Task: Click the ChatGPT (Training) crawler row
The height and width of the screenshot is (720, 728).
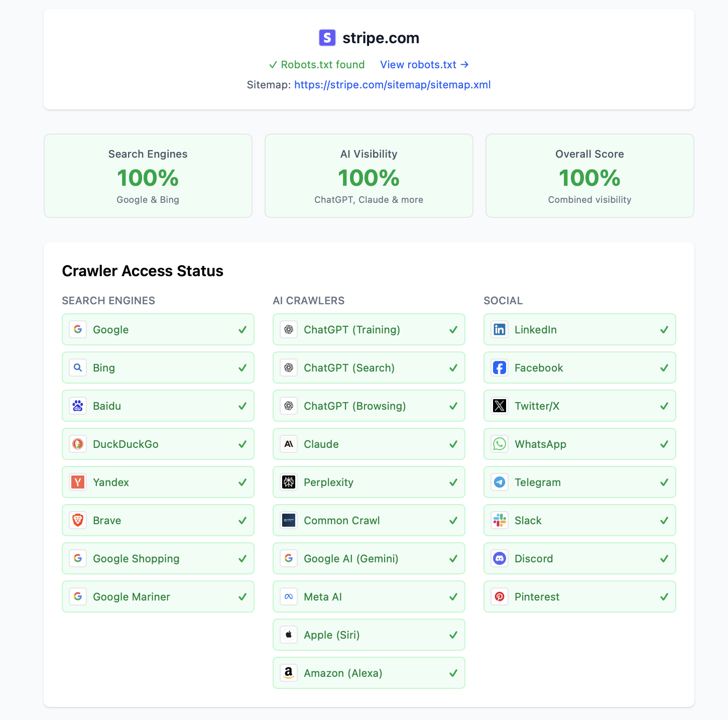Action: 369,329
